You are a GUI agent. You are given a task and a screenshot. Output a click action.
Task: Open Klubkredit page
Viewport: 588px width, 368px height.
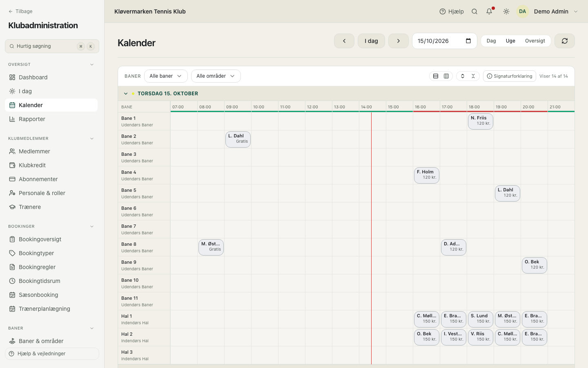51,165
